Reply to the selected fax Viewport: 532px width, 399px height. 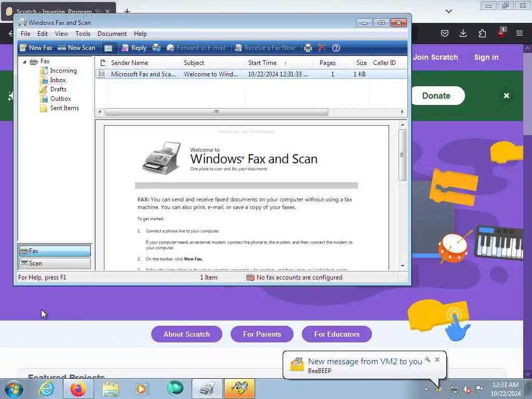[x=135, y=48]
